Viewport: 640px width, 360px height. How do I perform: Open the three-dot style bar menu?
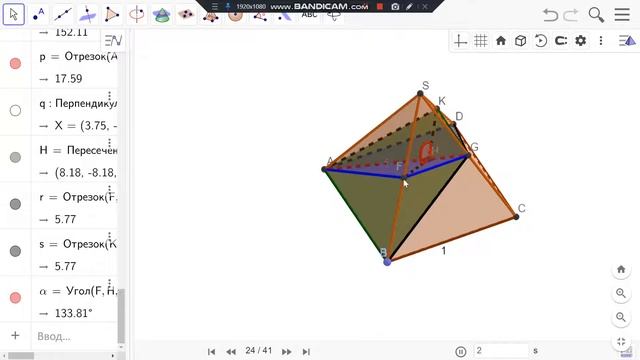coord(601,41)
